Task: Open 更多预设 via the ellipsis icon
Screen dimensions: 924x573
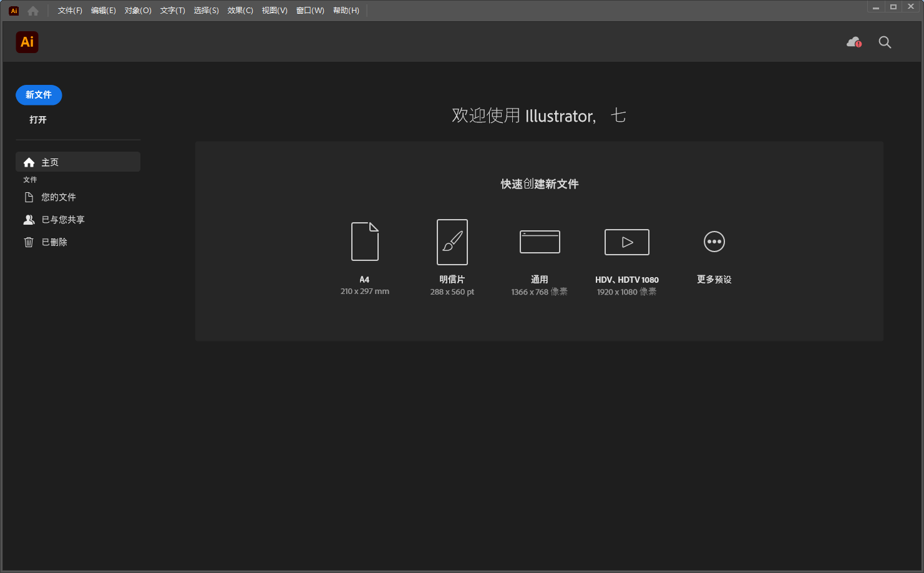Action: click(714, 242)
